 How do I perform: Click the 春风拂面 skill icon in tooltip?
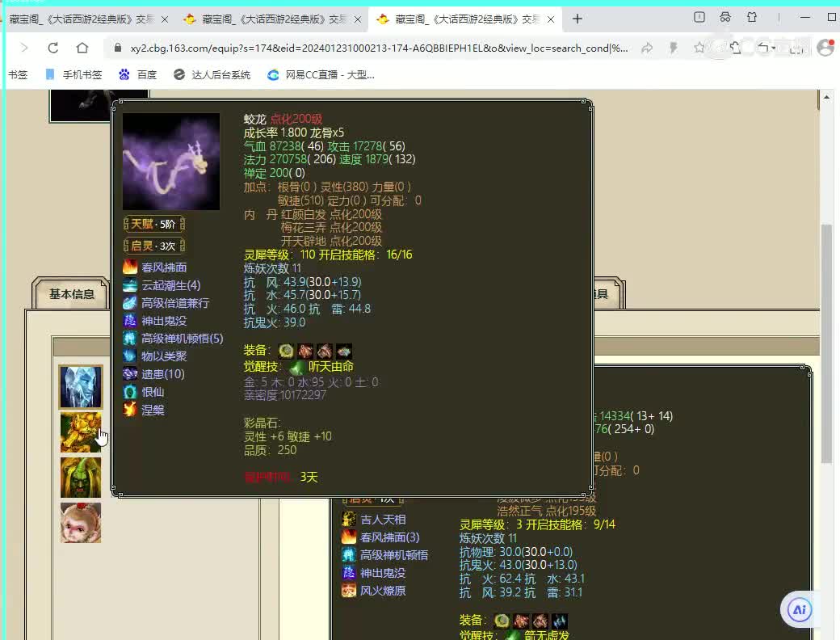pos(130,267)
